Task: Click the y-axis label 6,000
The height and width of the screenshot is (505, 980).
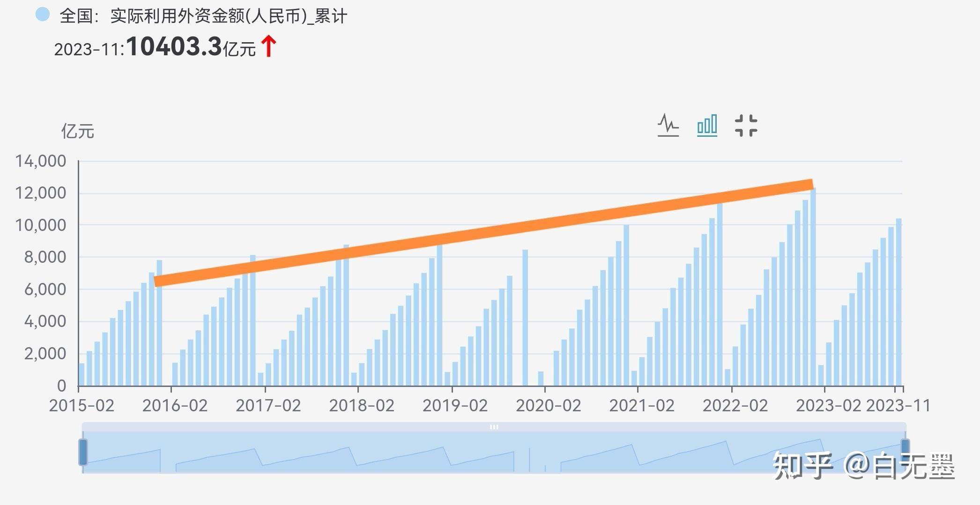Action: tap(45, 290)
